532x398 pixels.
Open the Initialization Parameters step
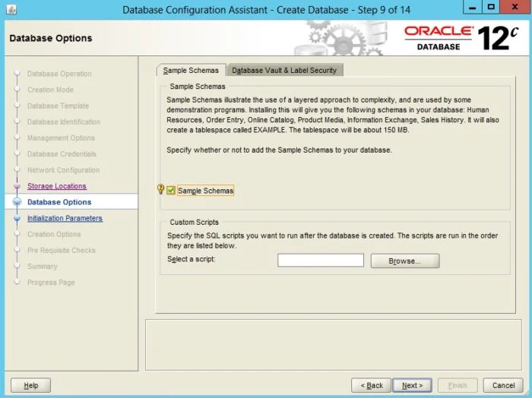point(65,218)
